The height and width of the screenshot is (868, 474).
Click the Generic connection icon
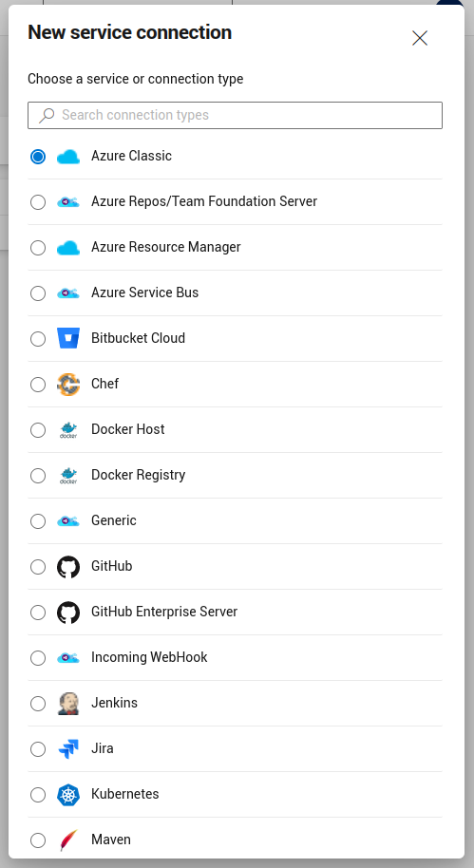pyautogui.click(x=68, y=521)
